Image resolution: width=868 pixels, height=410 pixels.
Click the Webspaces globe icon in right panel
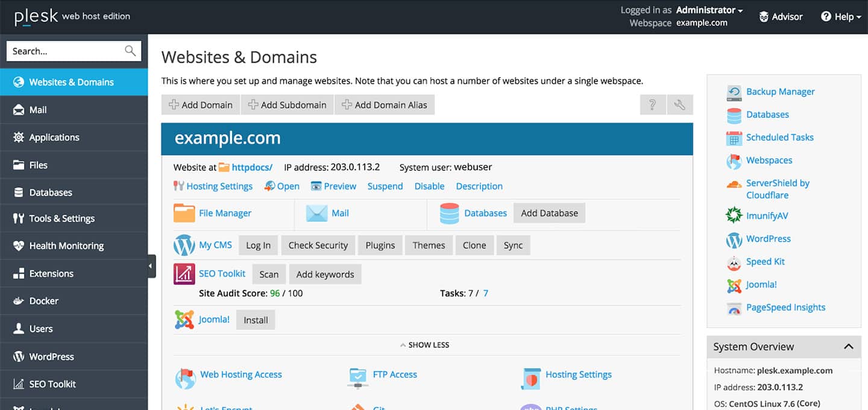point(734,161)
